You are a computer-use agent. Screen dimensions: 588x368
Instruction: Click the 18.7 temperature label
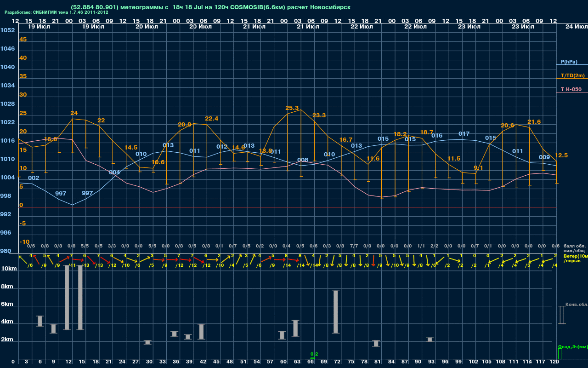[x=427, y=132]
